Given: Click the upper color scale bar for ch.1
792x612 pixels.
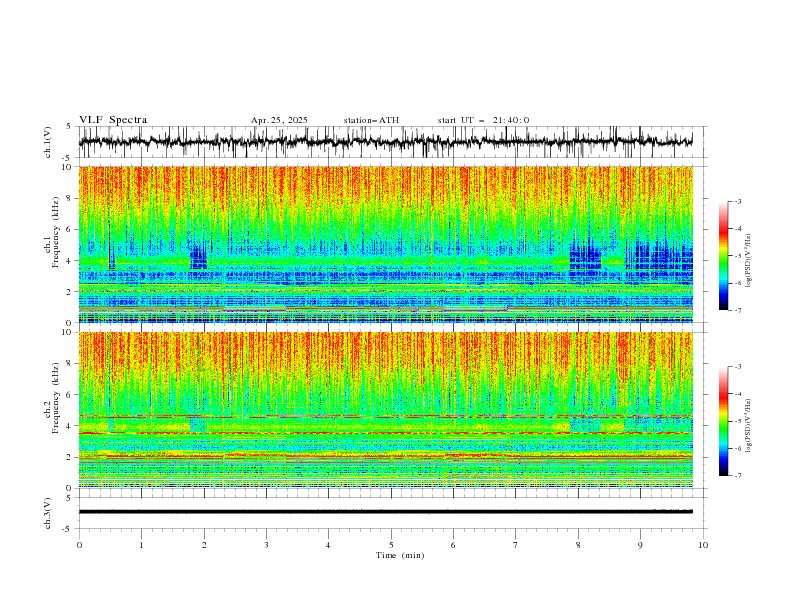Looking at the screenshot, I should point(723,256).
